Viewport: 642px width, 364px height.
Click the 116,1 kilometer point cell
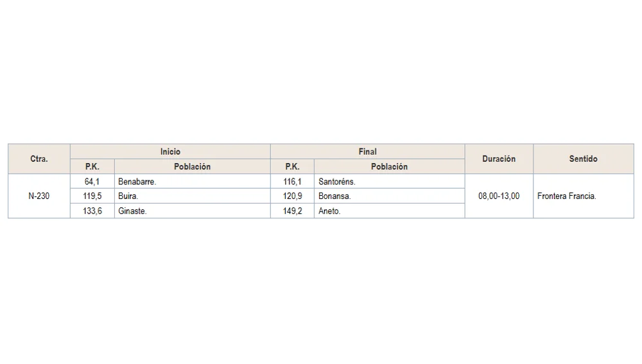coord(292,182)
